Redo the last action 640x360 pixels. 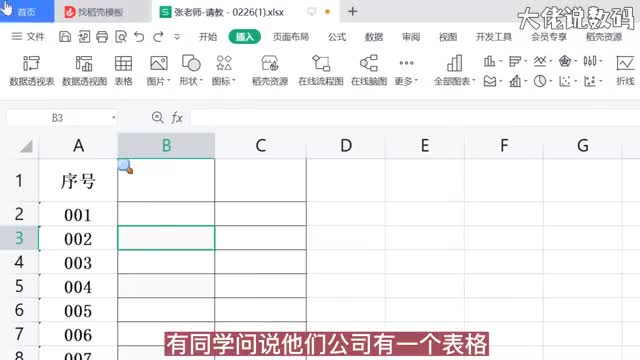pyautogui.click(x=158, y=37)
